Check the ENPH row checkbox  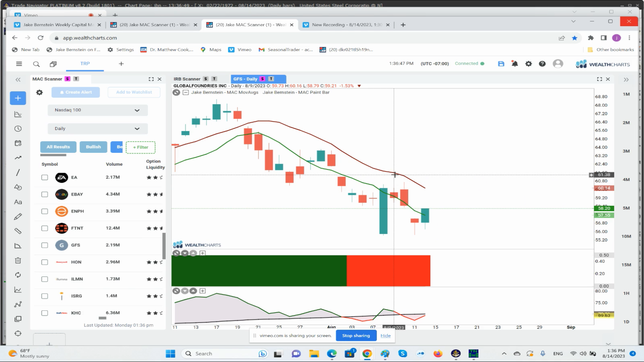point(45,211)
